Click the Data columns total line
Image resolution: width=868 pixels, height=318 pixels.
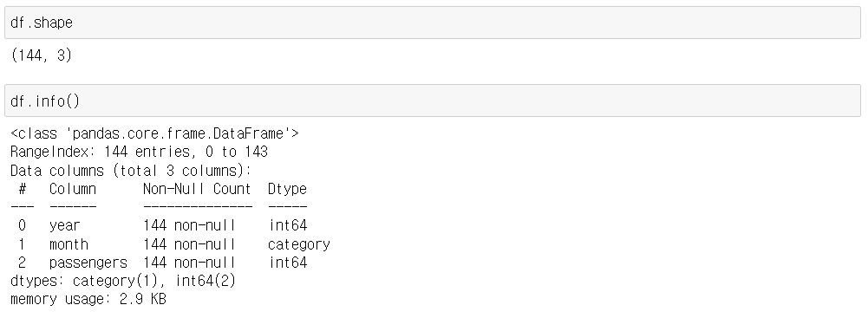pyautogui.click(x=131, y=171)
